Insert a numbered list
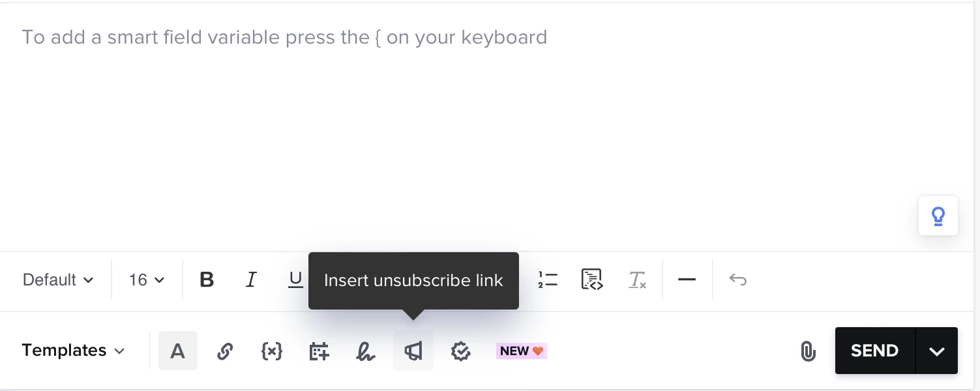 point(548,280)
